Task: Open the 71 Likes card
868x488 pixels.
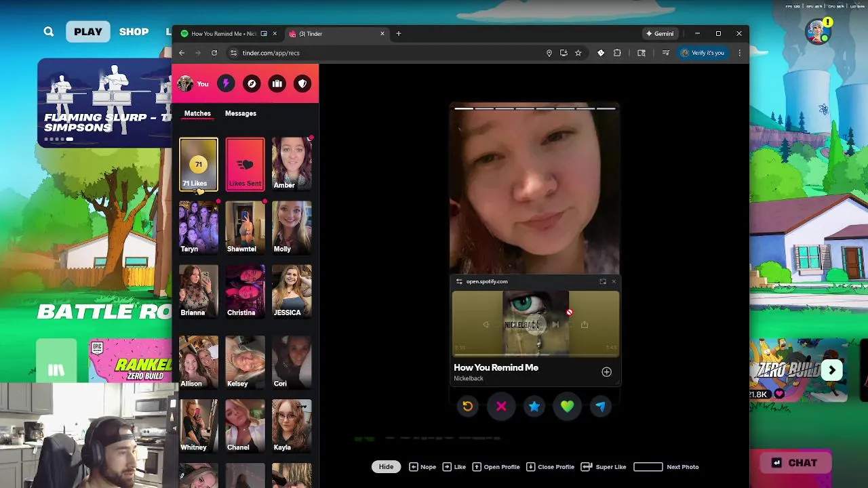Action: 199,164
